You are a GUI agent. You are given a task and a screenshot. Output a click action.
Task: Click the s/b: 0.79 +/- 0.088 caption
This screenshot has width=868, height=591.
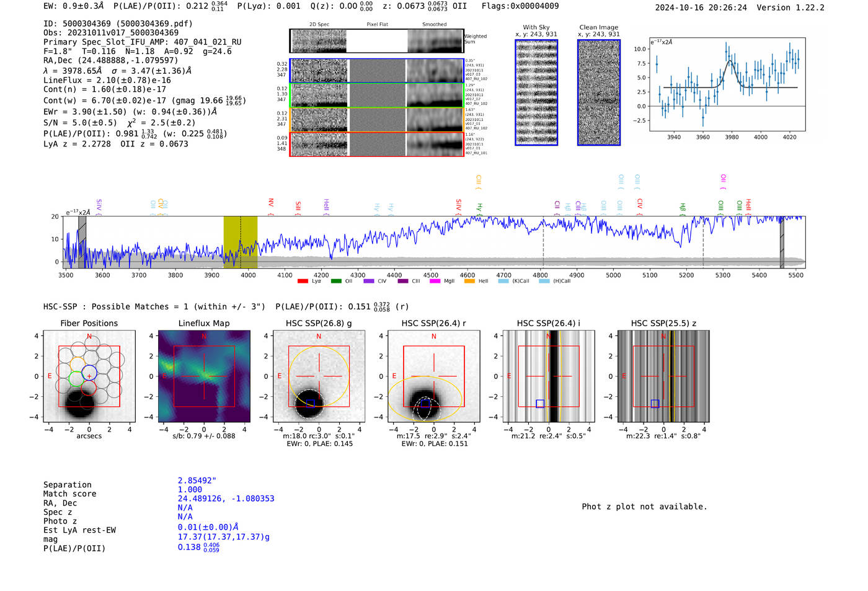pos(204,436)
